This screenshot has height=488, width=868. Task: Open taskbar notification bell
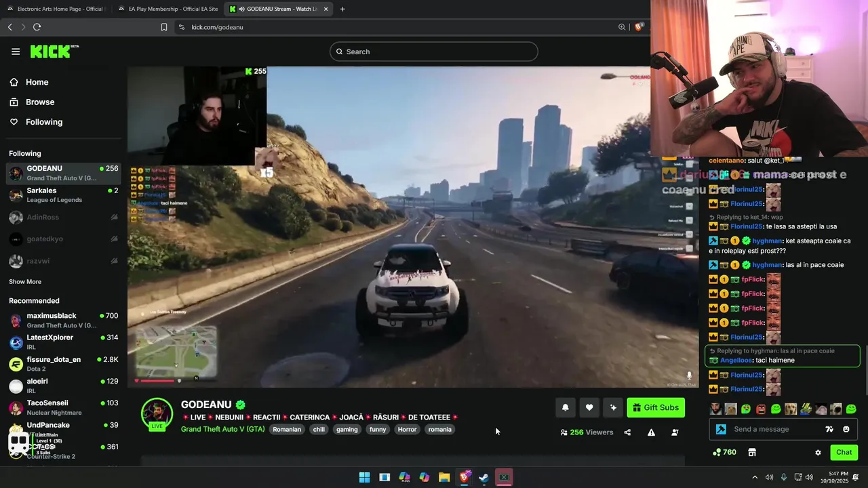pyautogui.click(x=856, y=477)
